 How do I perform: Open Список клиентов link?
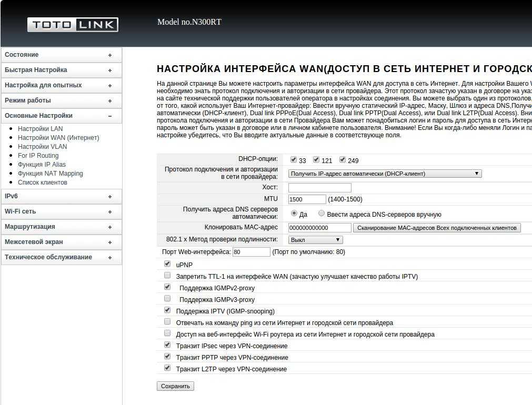(42, 183)
